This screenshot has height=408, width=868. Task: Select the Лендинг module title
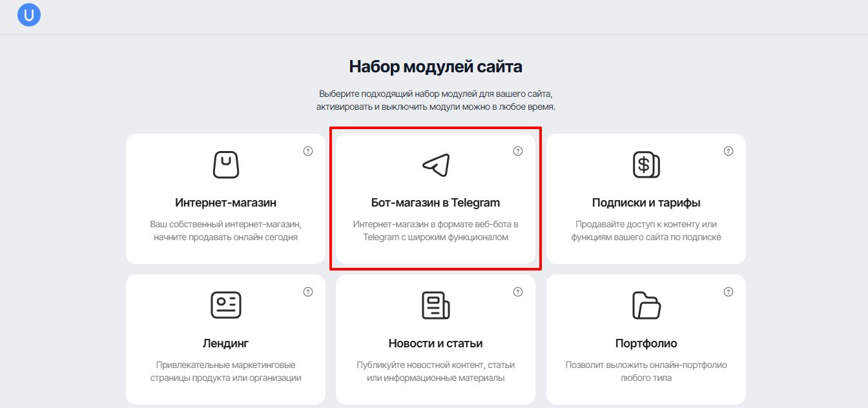(x=225, y=343)
